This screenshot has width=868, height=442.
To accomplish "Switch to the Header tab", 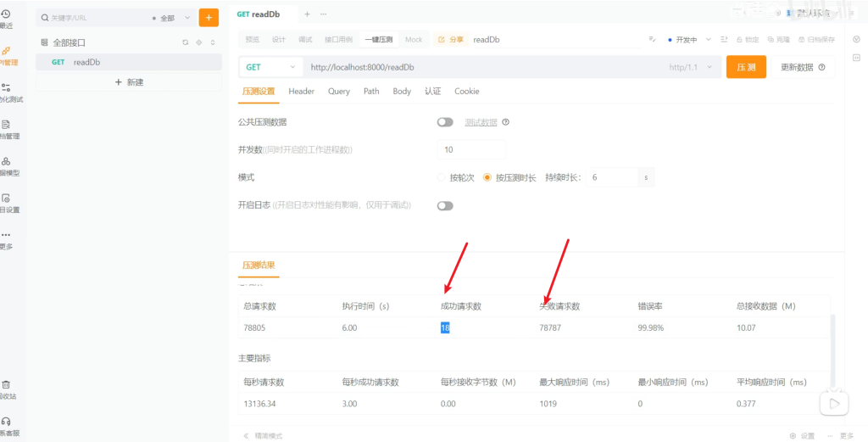I will click(301, 92).
